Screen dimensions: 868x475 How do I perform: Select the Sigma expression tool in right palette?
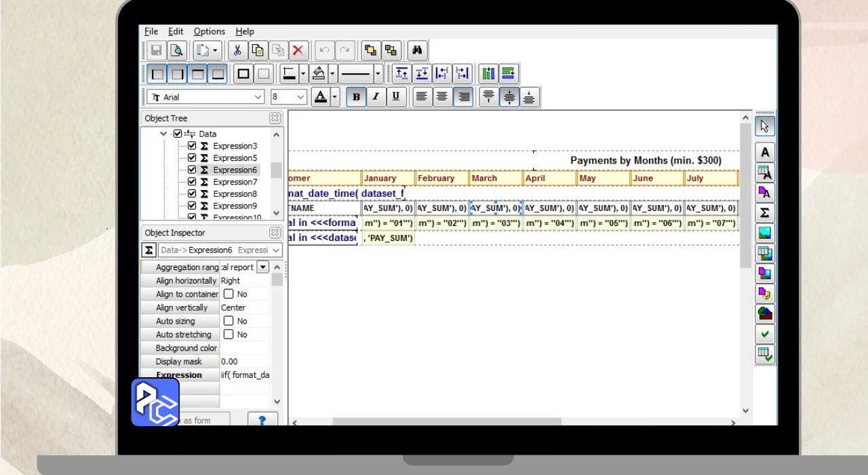point(765,213)
